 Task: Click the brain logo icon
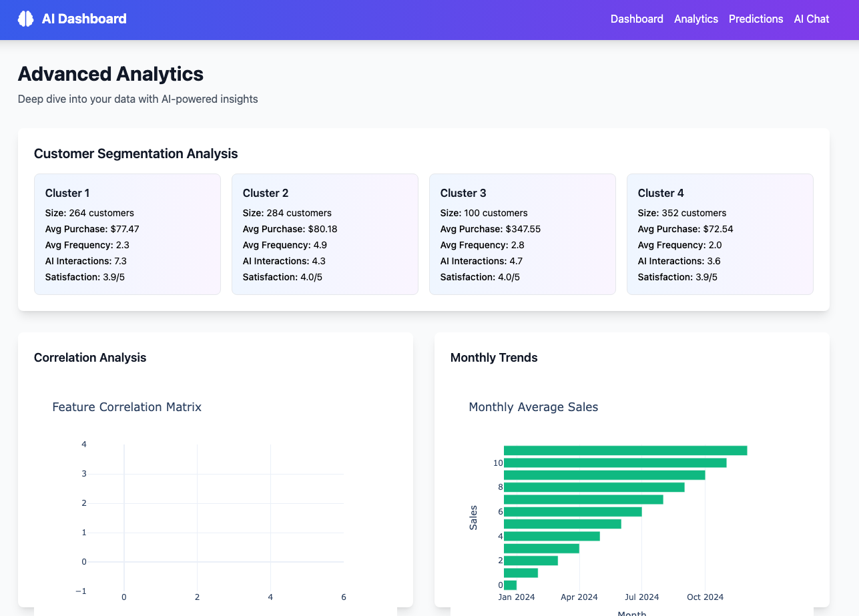coord(25,19)
